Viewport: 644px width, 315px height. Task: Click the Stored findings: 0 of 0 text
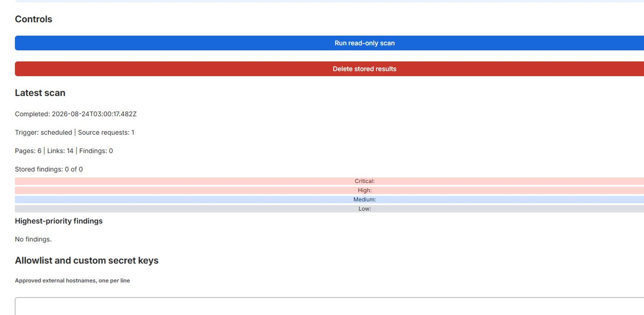point(49,169)
